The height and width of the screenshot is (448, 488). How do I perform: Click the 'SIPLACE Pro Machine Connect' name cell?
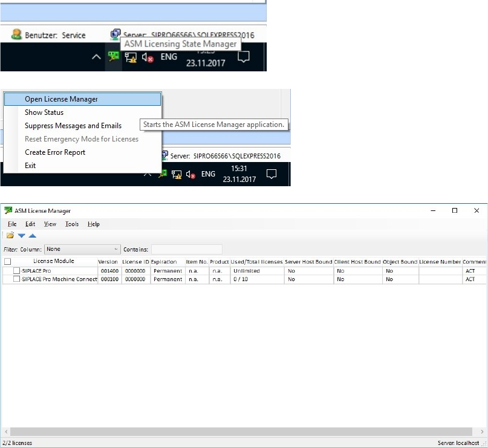pyautogui.click(x=59, y=279)
